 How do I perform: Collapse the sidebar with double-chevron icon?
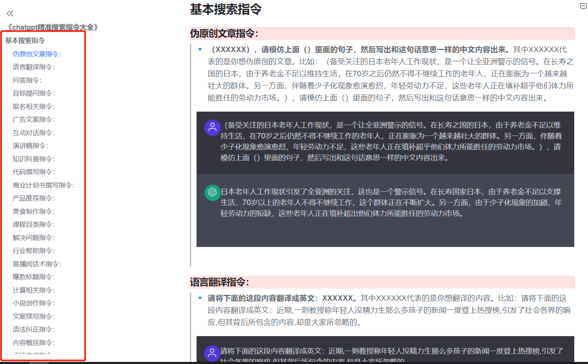pyautogui.click(x=10, y=13)
